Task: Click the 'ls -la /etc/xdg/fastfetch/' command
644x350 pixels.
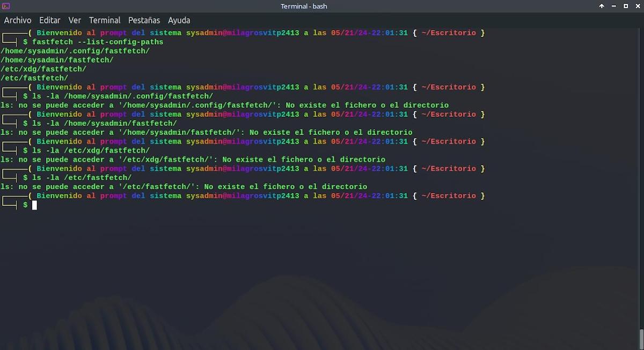Action: pos(91,151)
